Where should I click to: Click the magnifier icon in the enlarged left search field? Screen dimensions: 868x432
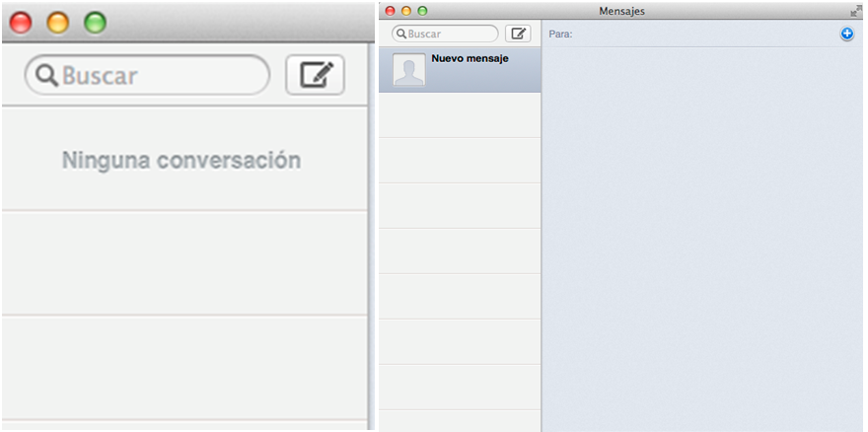point(47,75)
